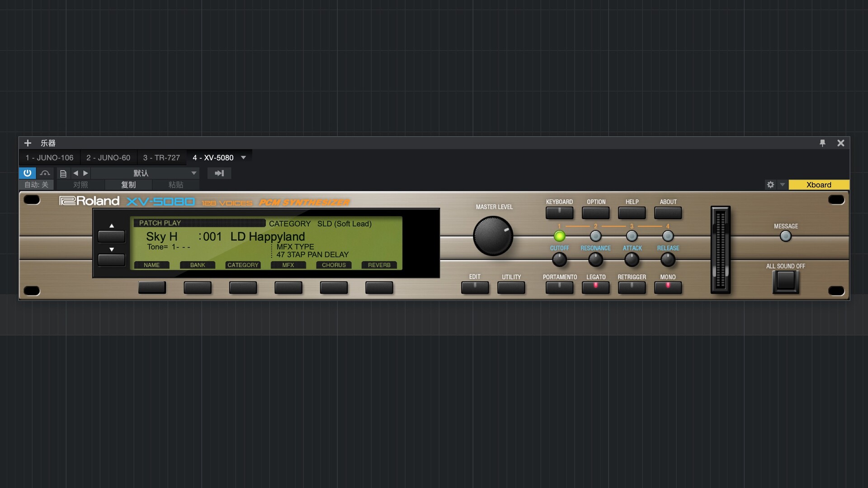Toggle Tone 4 LED switch
The width and height of the screenshot is (868, 488).
point(668,236)
